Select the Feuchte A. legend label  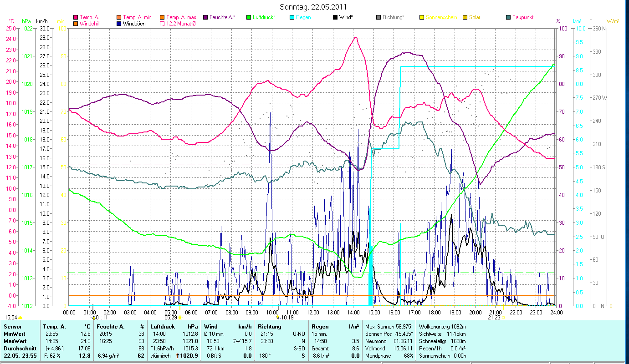tap(222, 17)
